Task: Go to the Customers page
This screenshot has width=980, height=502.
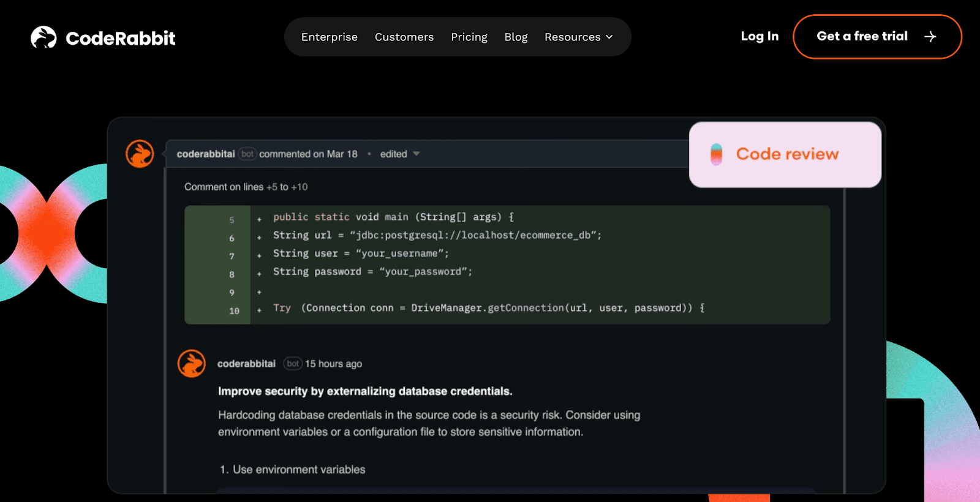Action: point(404,37)
